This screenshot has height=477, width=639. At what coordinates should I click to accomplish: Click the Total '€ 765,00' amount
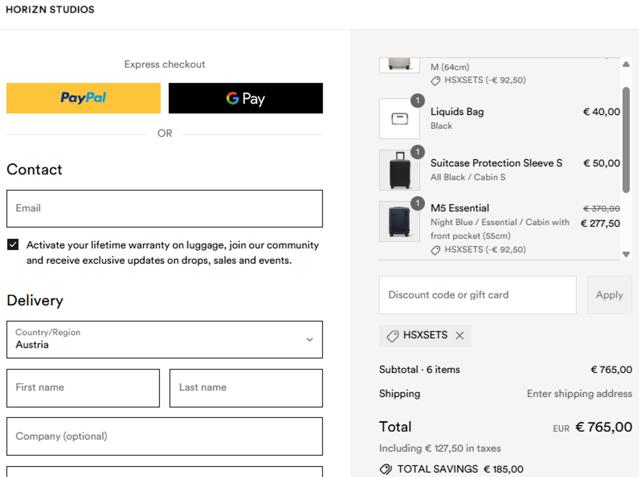(x=604, y=427)
